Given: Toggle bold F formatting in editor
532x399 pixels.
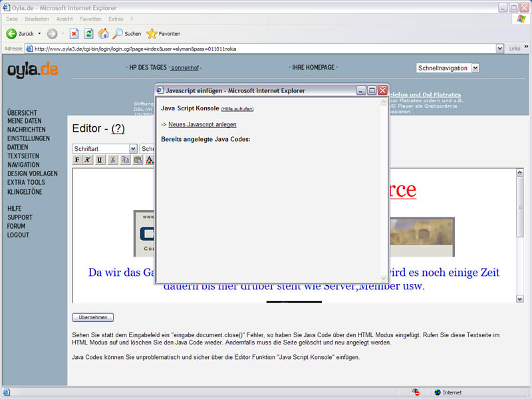Looking at the screenshot, I should 77,160.
